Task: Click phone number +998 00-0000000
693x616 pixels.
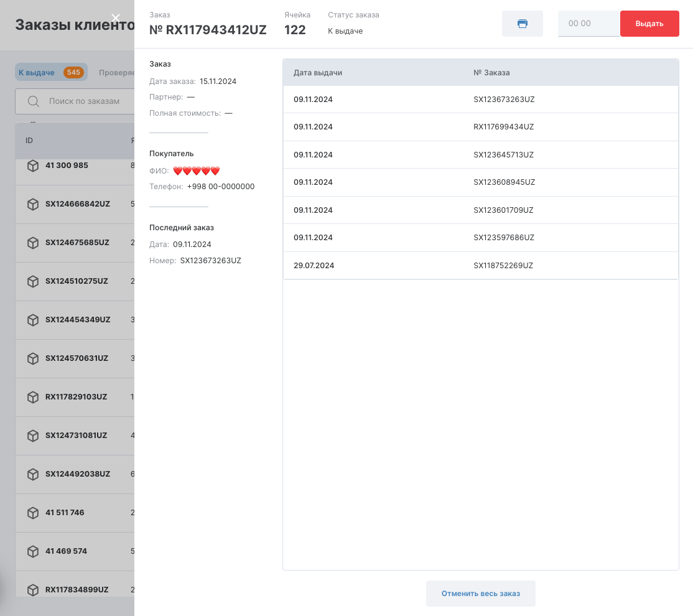Action: point(221,187)
